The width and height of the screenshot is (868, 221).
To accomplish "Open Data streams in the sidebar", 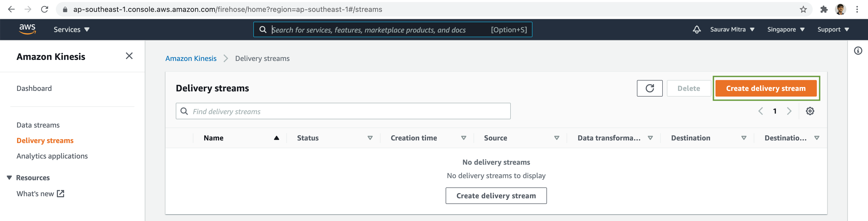I will 38,125.
